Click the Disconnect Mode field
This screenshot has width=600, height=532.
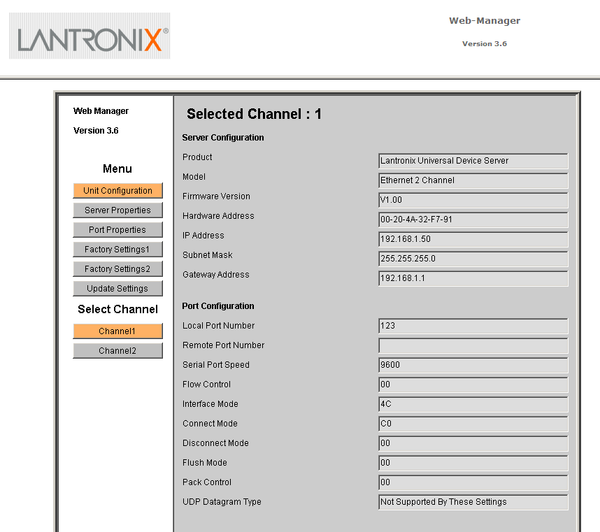coord(473,443)
